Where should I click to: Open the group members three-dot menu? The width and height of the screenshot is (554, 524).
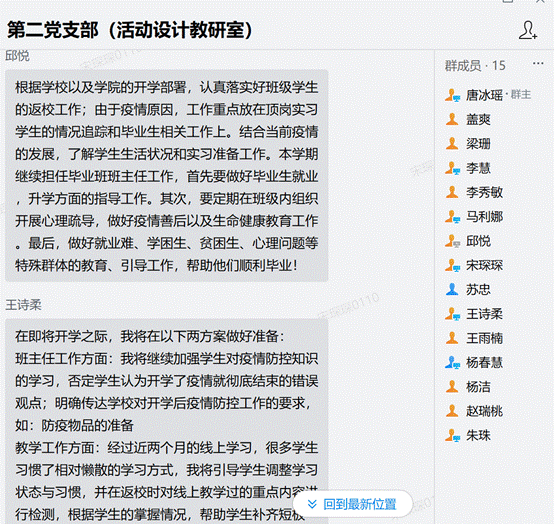(x=538, y=64)
